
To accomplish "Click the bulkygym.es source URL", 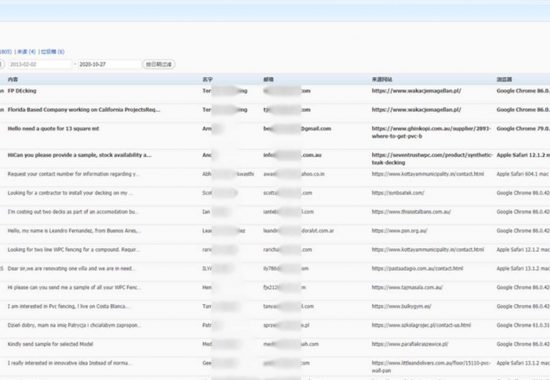I will 402,307.
